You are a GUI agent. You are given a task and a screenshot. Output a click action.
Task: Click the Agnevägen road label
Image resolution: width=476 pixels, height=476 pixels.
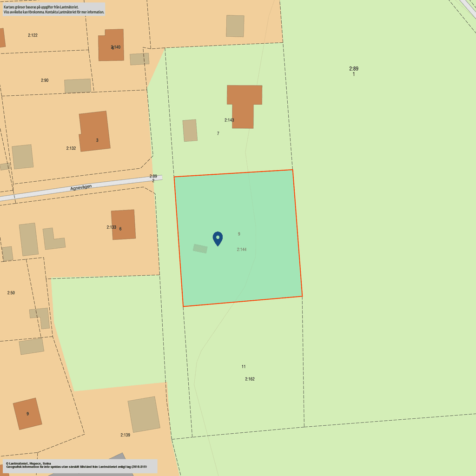point(81,187)
